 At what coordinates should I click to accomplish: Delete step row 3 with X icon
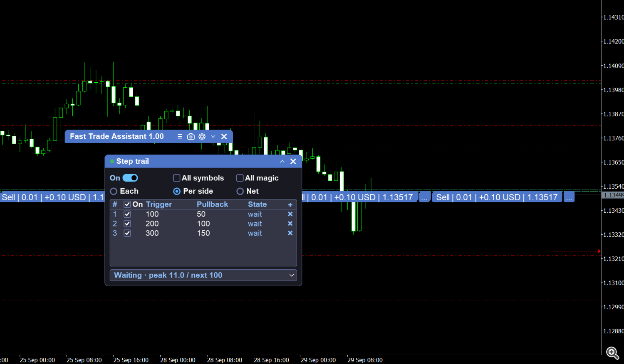coord(290,233)
